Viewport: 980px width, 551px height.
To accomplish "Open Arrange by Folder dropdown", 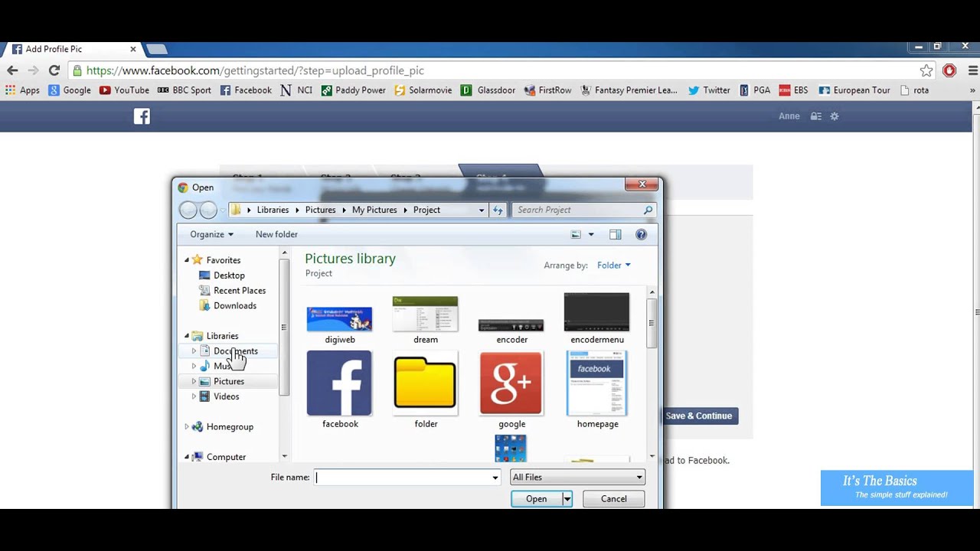I will pyautogui.click(x=613, y=266).
